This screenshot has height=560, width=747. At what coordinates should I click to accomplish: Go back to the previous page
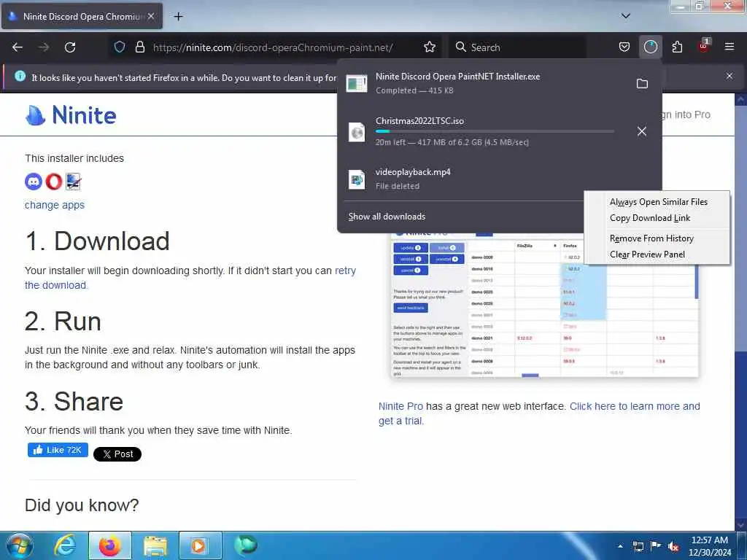(x=18, y=47)
